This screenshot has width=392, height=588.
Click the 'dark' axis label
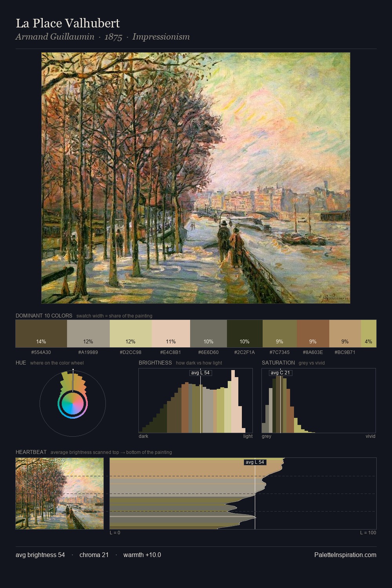pos(143,436)
